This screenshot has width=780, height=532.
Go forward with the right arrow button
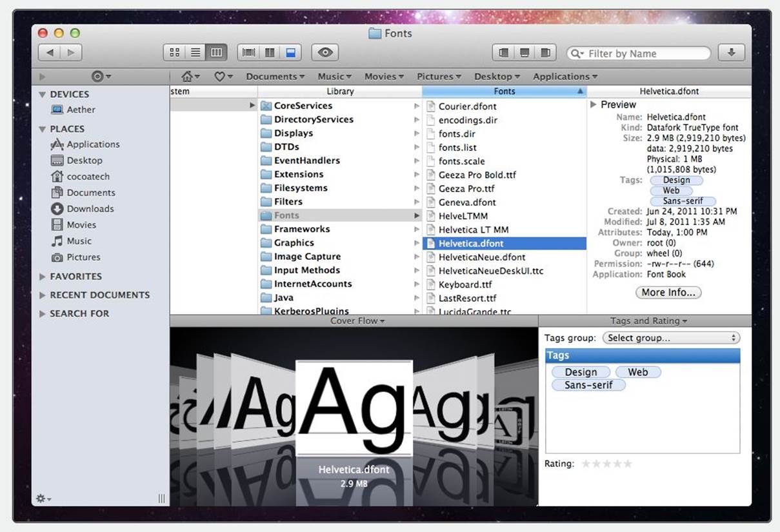(x=71, y=53)
